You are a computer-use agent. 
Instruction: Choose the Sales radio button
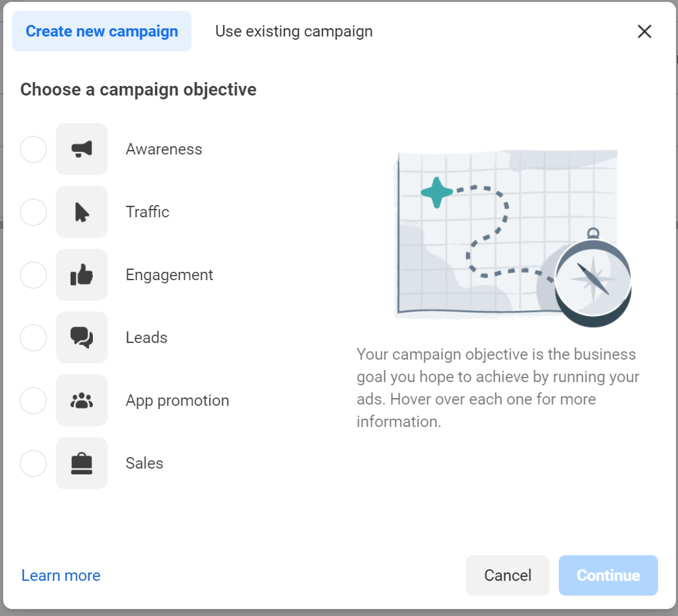pos(33,463)
